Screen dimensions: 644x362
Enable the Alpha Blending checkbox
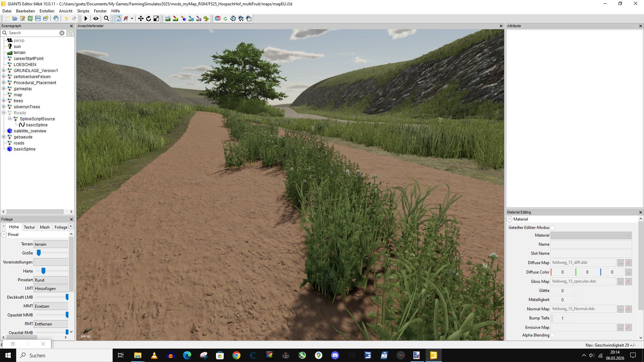pos(552,335)
